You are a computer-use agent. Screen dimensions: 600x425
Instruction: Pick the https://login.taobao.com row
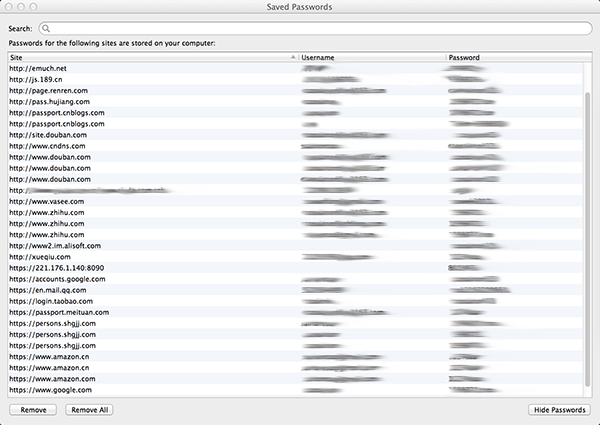(295, 301)
